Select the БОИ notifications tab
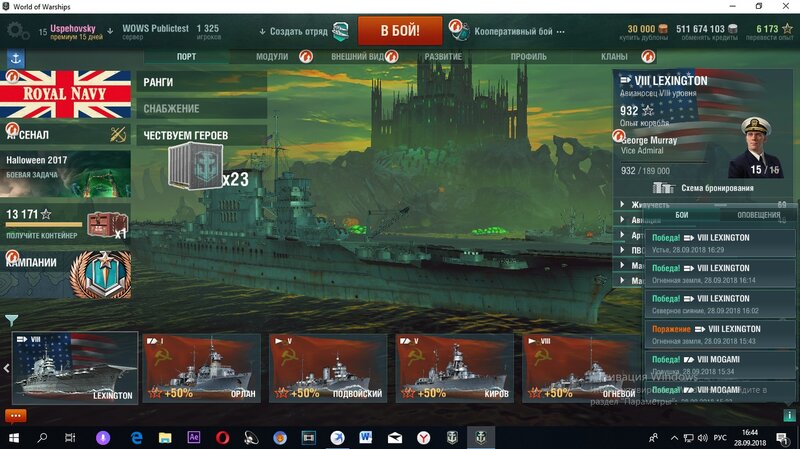Image resolution: width=800 pixels, height=449 pixels. pyautogui.click(x=682, y=215)
